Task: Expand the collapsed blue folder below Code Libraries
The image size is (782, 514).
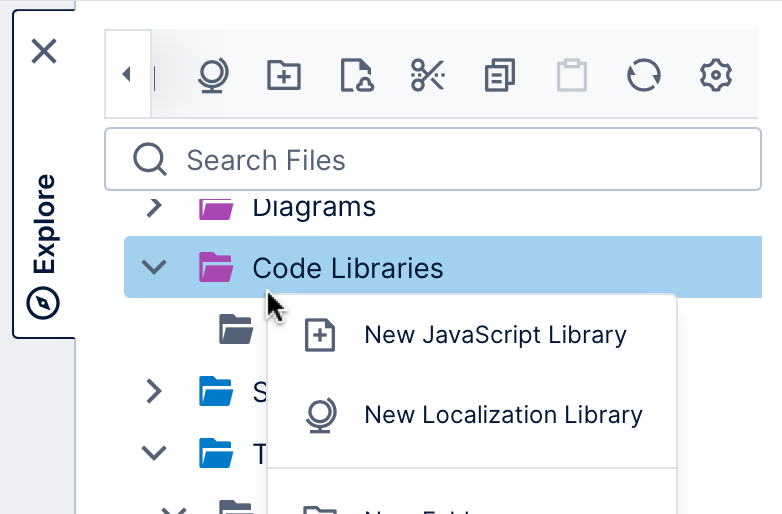Action: pyautogui.click(x=154, y=391)
